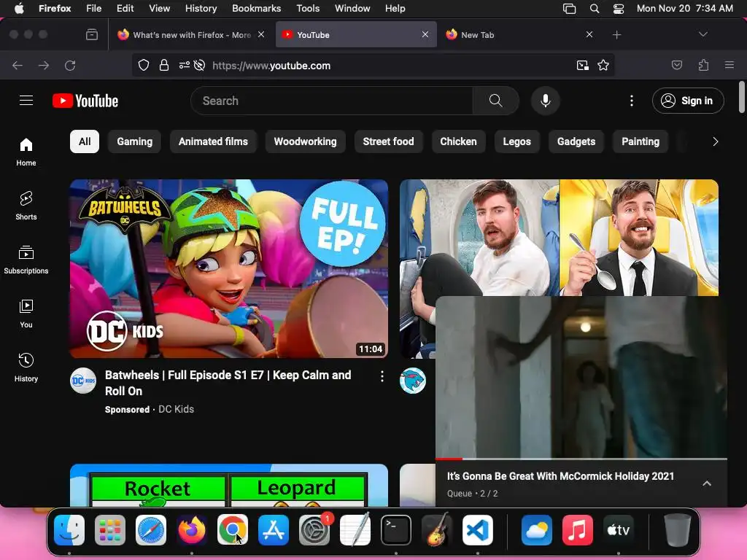This screenshot has height=560, width=747.
Task: Go back to the previous page
Action: click(18, 65)
